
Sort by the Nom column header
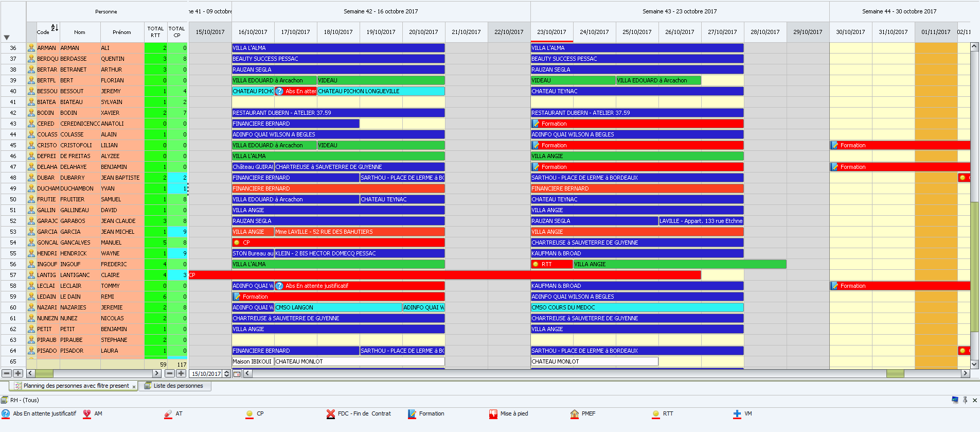pyautogui.click(x=80, y=32)
